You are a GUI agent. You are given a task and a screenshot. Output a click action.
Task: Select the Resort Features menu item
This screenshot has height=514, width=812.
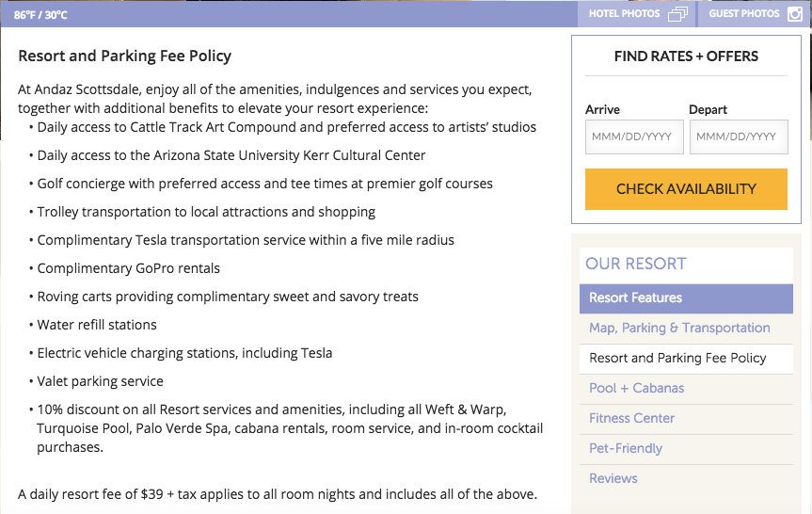(635, 298)
